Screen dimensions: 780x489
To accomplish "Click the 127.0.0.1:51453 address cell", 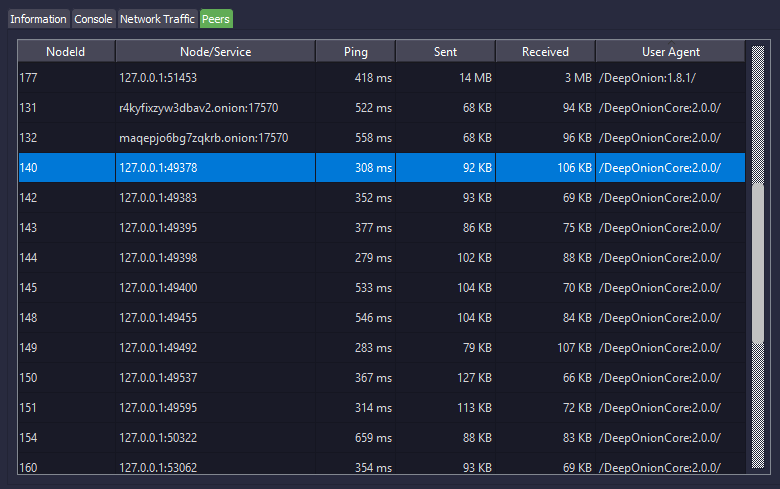I will [215, 78].
